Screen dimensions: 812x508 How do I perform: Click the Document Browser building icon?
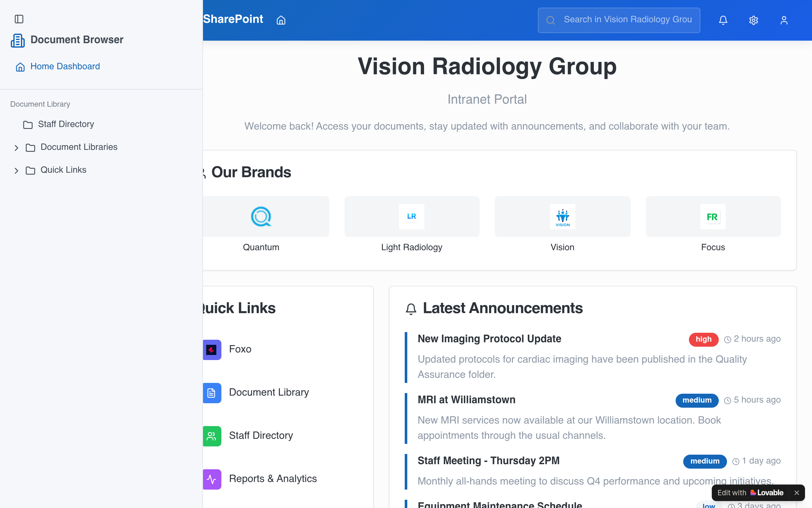tap(17, 40)
